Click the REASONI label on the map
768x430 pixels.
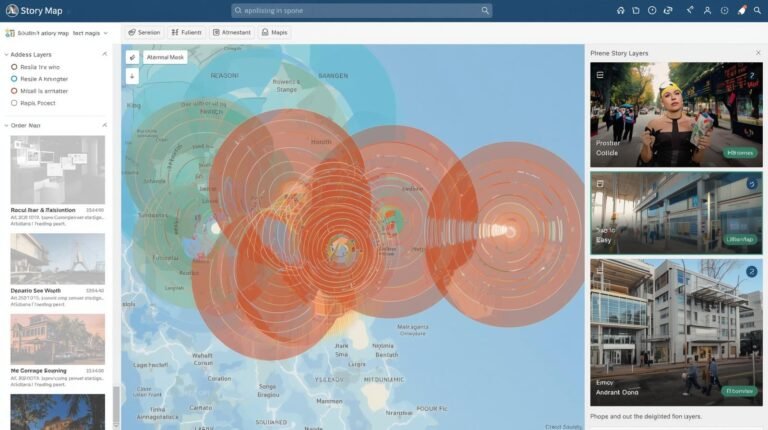pos(224,76)
